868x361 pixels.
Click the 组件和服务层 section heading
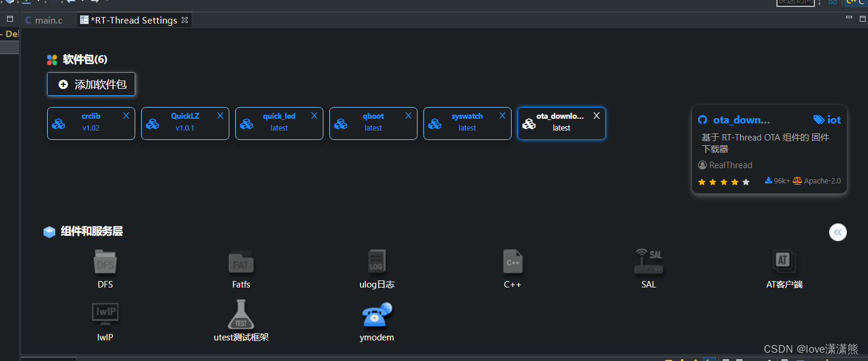[92, 232]
